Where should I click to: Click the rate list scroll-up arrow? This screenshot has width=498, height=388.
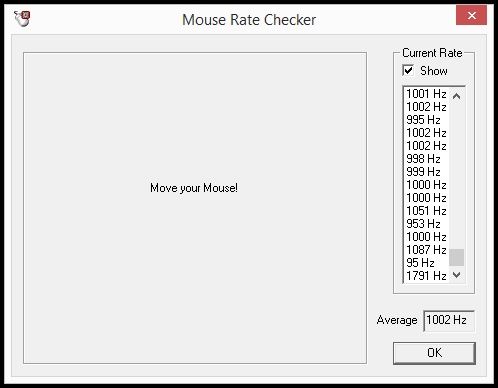click(457, 96)
